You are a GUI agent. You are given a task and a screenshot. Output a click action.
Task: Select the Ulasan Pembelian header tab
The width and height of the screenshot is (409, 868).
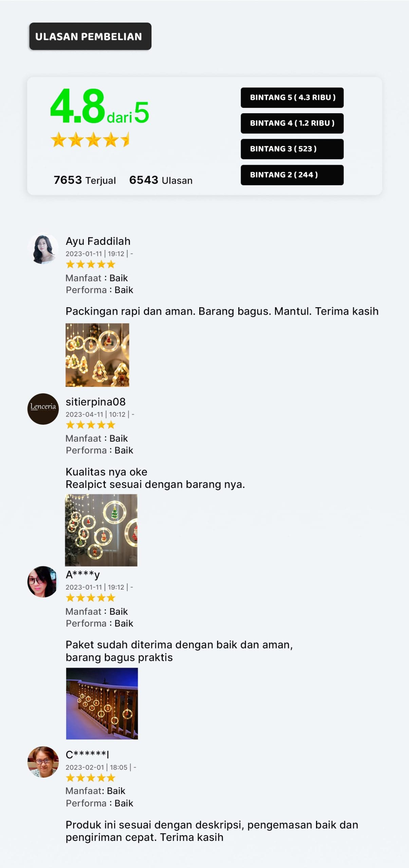tap(90, 36)
